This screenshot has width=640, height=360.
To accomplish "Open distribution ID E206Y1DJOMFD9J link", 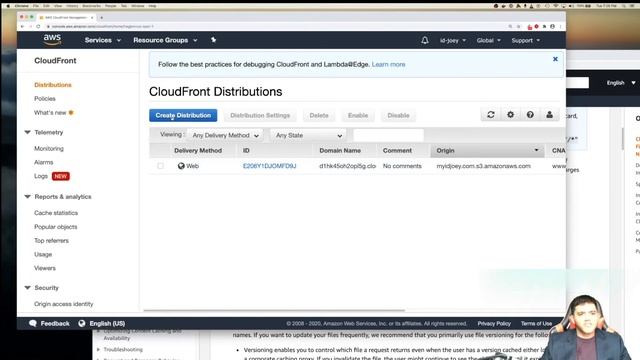I will point(269,166).
